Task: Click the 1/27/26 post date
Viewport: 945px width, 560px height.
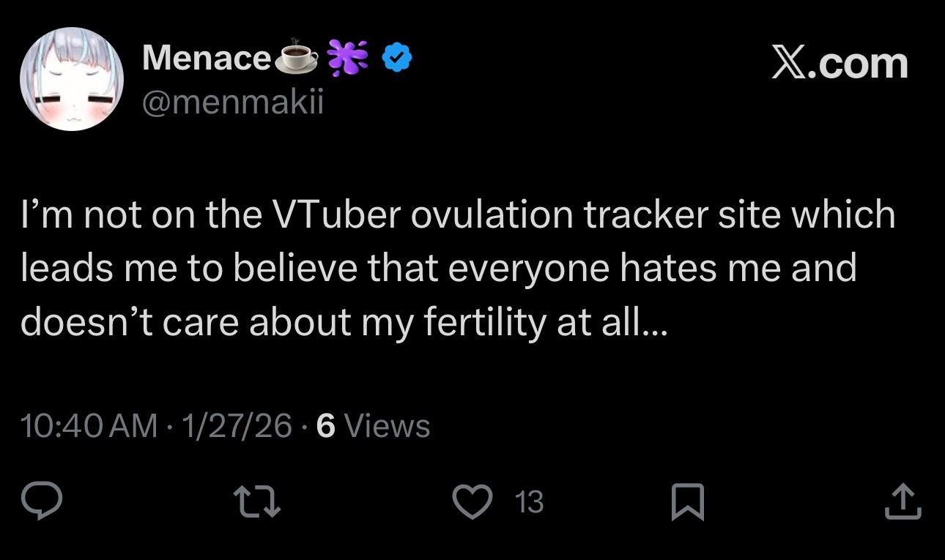Action: (239, 426)
